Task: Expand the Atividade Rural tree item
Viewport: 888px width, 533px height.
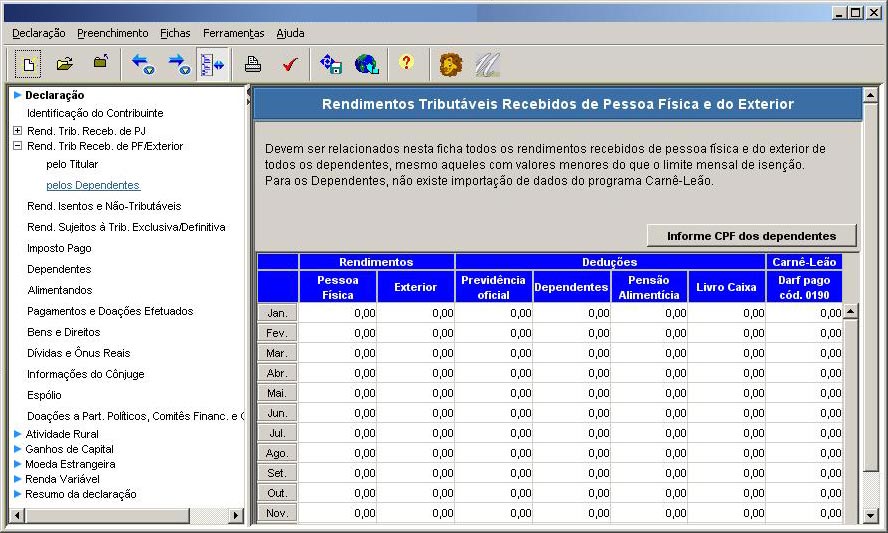Action: 17,434
